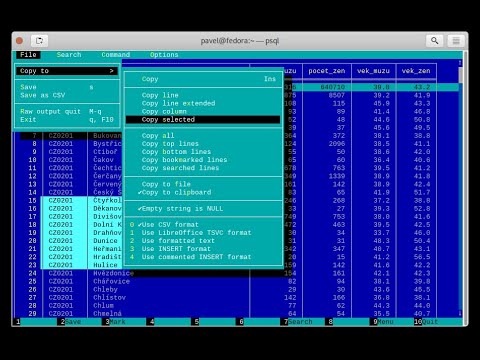Screen dimensions: 480x360
Task: Select Exit in File menu
Action: point(67,119)
